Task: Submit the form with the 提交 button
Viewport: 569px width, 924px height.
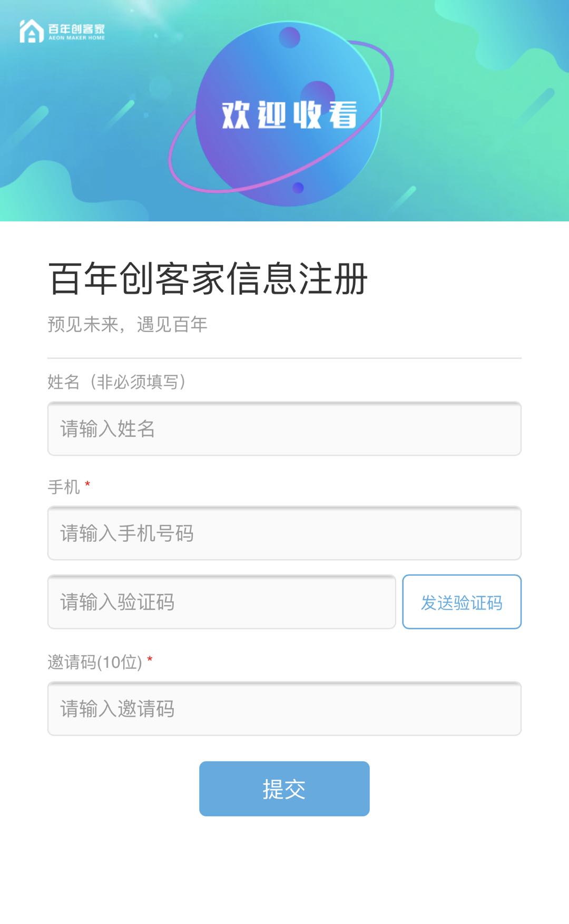Action: point(284,789)
